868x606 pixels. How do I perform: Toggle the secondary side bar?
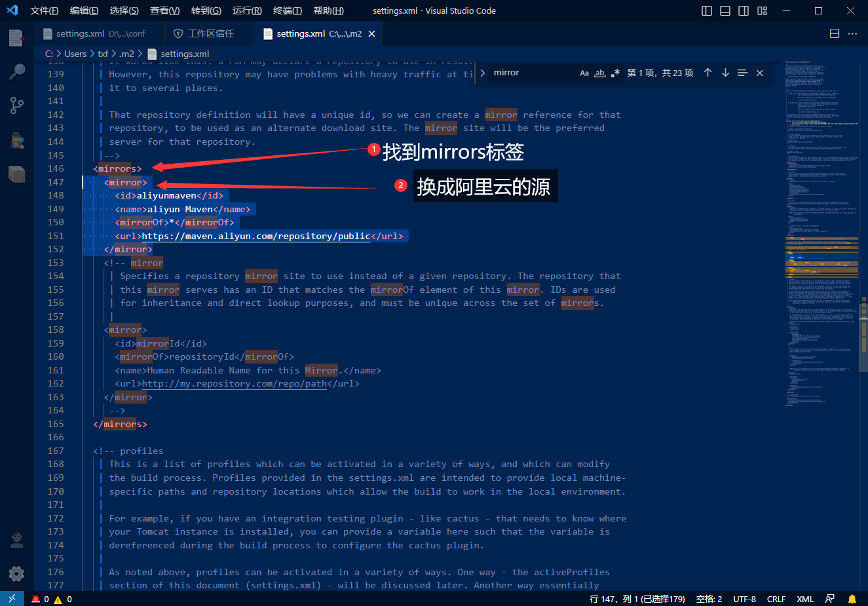click(x=744, y=10)
